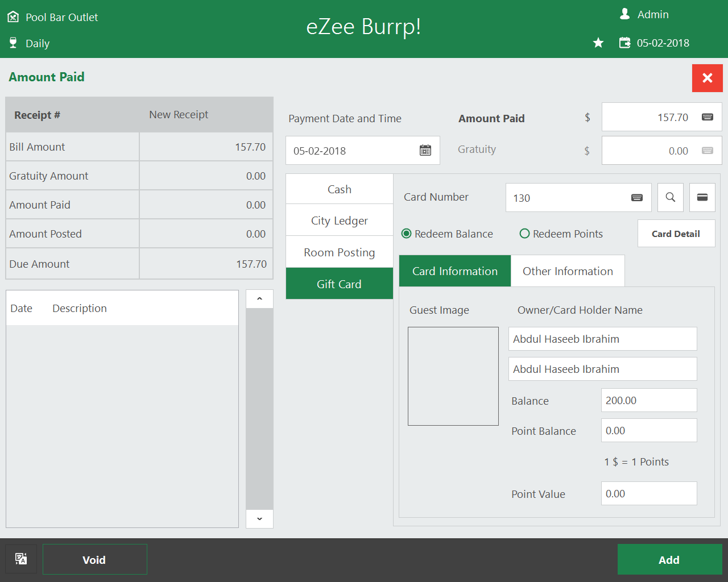The image size is (728, 582).
Task: Switch to the Card Information tab
Action: point(455,271)
